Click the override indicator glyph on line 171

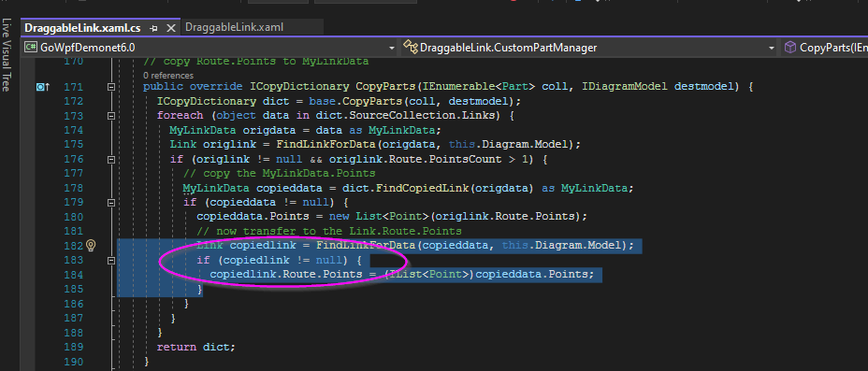point(43,87)
